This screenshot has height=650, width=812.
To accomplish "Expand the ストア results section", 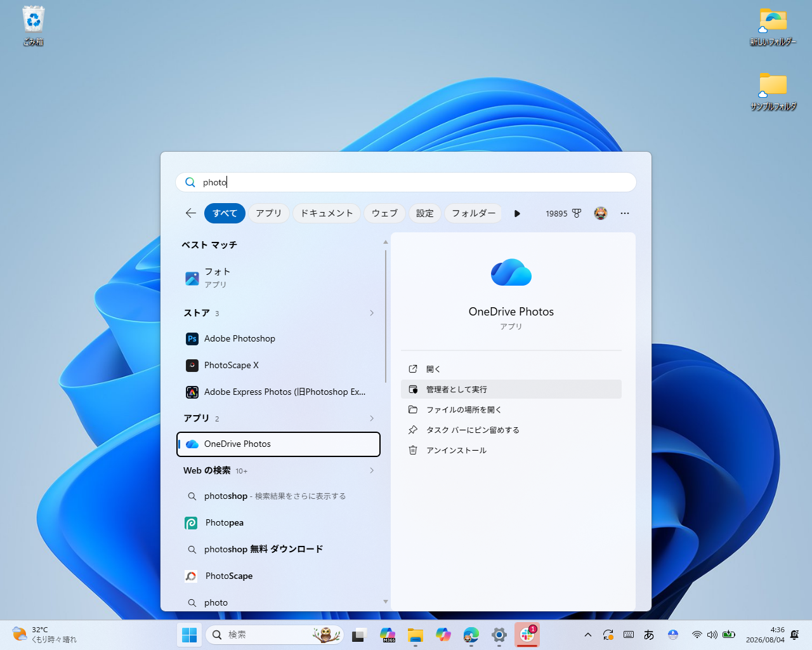I will pyautogui.click(x=372, y=313).
